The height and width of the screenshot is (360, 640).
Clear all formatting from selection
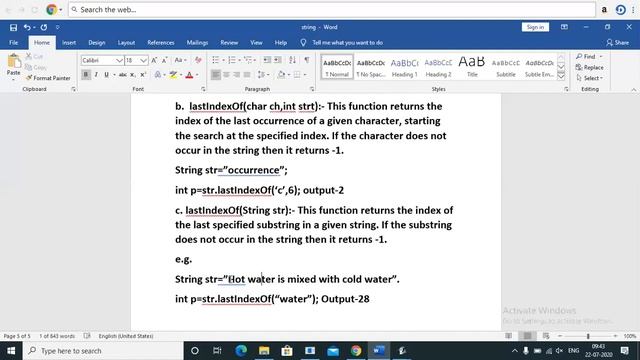coord(198,60)
